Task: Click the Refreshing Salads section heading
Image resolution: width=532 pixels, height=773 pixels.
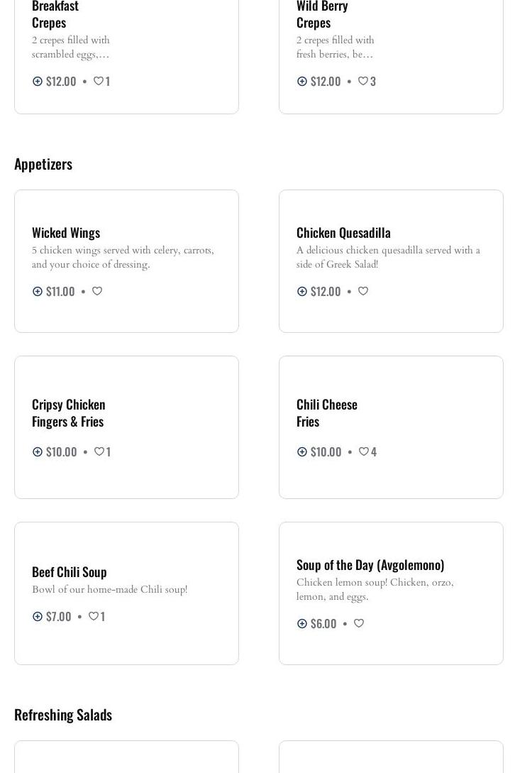Action: 63,714
